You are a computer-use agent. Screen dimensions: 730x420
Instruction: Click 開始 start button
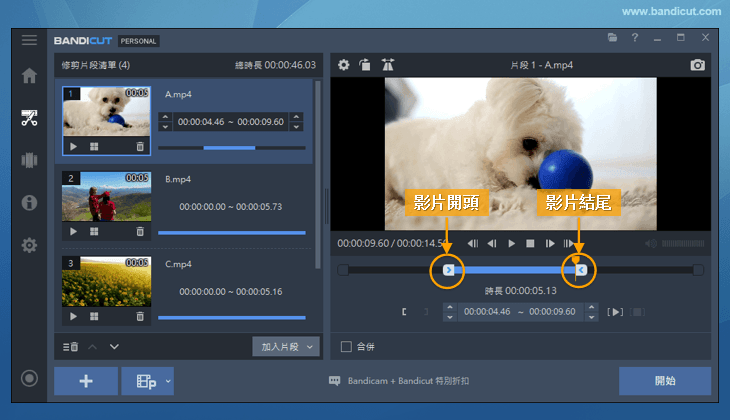[x=665, y=381]
